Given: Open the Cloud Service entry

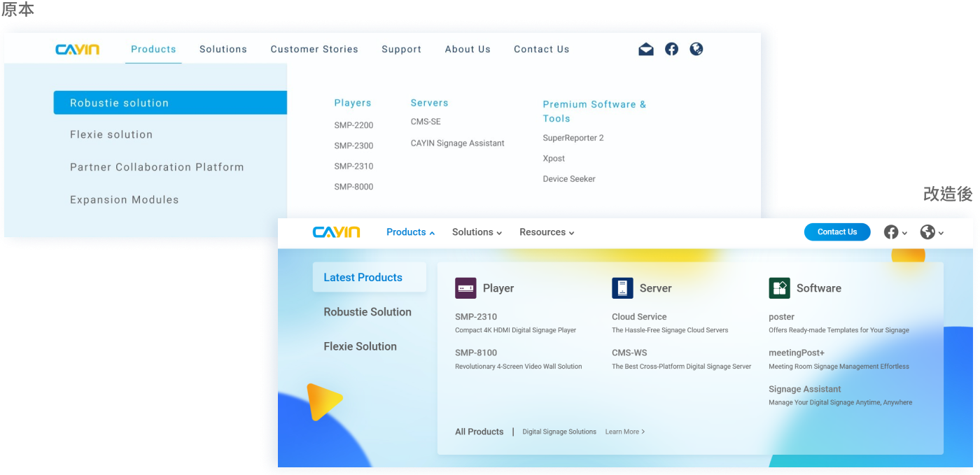Looking at the screenshot, I should point(670,322).
